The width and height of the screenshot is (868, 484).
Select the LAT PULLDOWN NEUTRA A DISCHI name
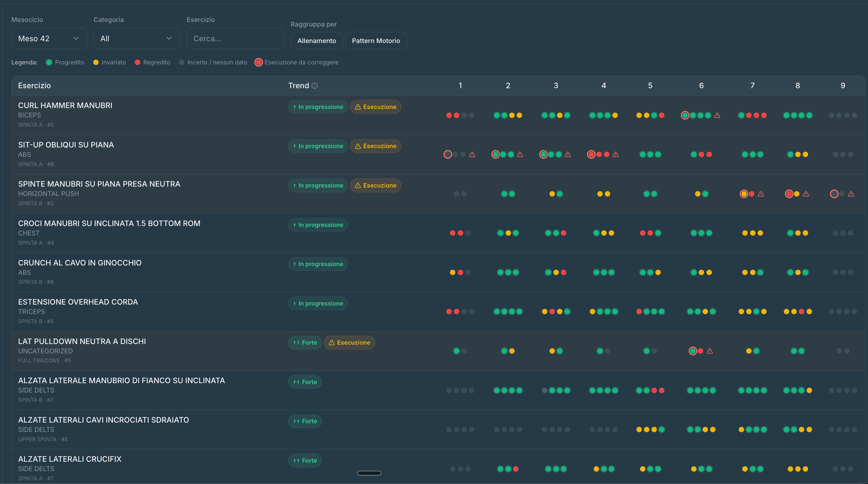82,342
